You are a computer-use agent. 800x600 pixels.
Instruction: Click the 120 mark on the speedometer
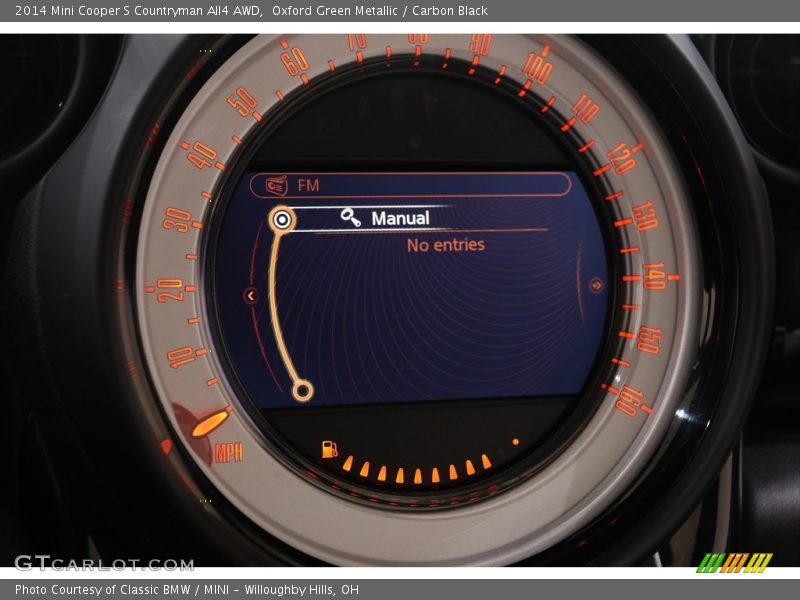[622, 158]
